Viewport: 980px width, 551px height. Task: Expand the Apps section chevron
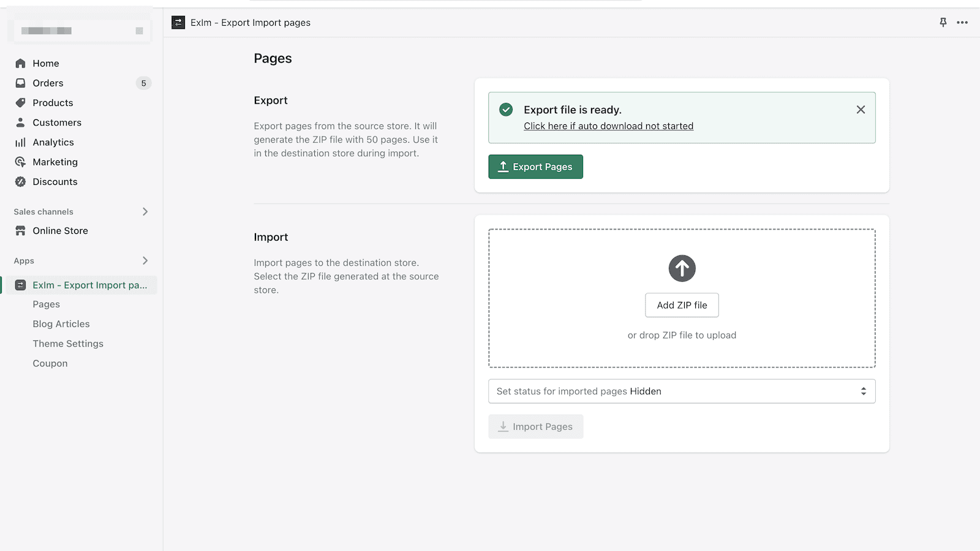(x=145, y=260)
